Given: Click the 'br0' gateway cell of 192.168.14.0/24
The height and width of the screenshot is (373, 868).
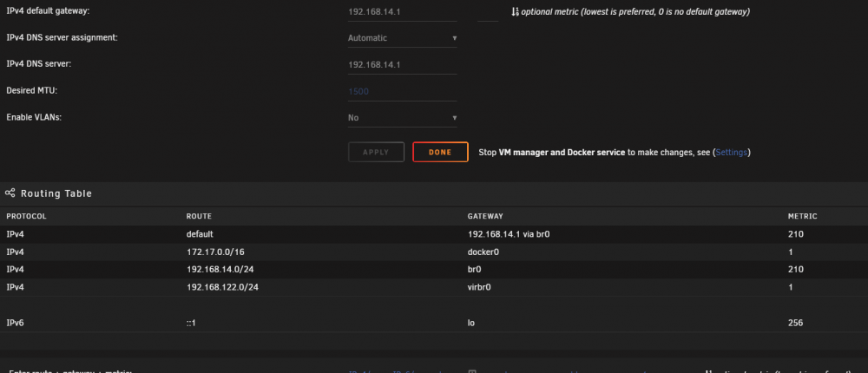Looking at the screenshot, I should pyautogui.click(x=475, y=270).
